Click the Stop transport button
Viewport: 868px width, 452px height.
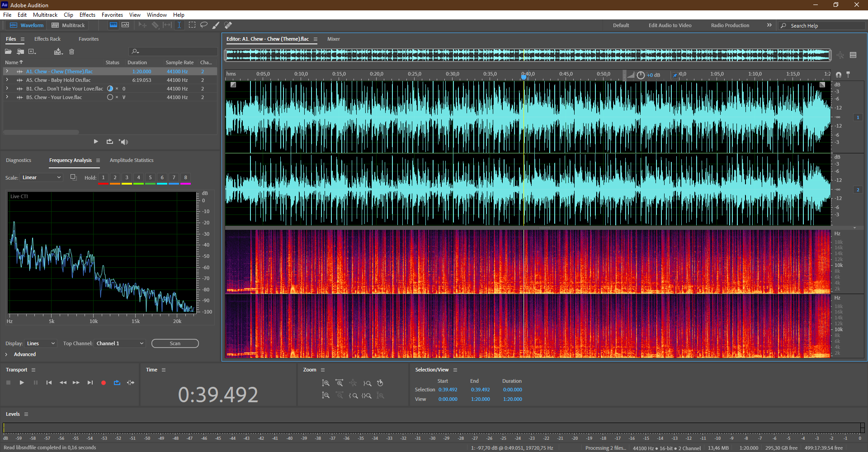point(8,383)
